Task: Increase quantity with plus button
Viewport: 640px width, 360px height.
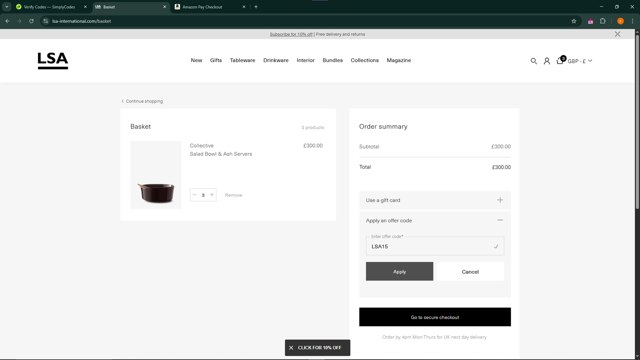Action: pos(212,195)
